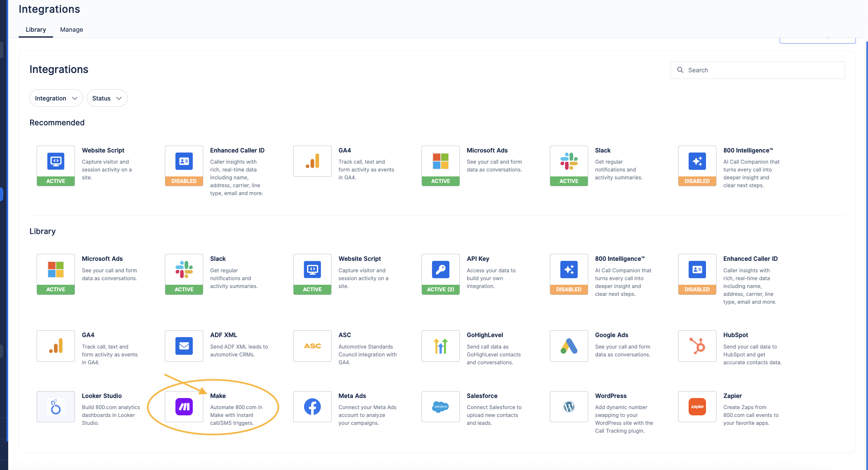Open the Looker Studio title link
Viewport: 868px width, 470px height.
102,396
